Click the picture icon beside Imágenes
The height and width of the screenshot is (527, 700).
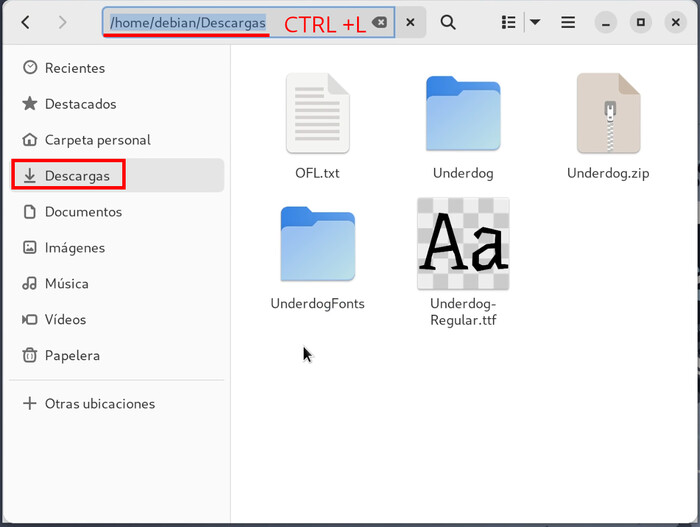pos(30,247)
